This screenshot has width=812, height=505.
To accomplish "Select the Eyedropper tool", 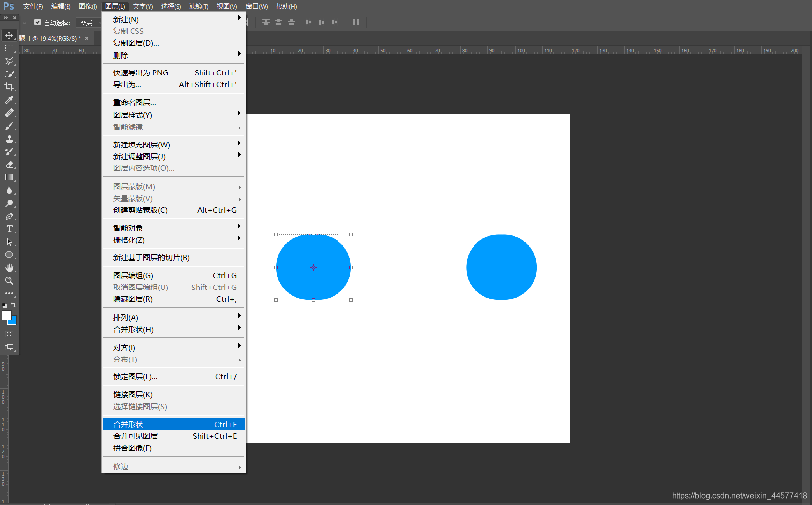I will [9, 100].
